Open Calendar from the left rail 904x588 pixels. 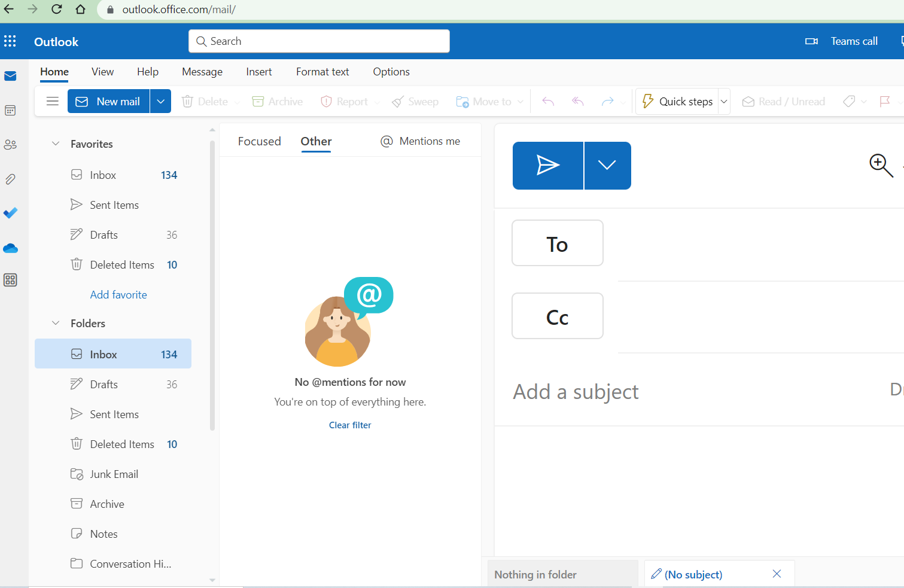point(10,111)
